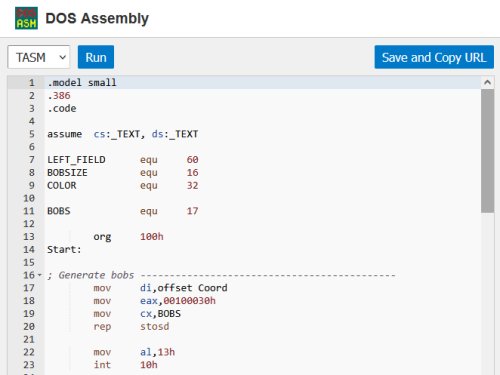Screen dimensions: 500x375
Task: Click the COLOR equ 32 line
Action: click(123, 185)
